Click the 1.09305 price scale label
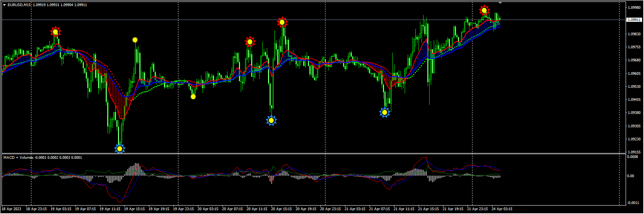Image resolution: width=644 pixels, height=214 pixels. [x=634, y=126]
